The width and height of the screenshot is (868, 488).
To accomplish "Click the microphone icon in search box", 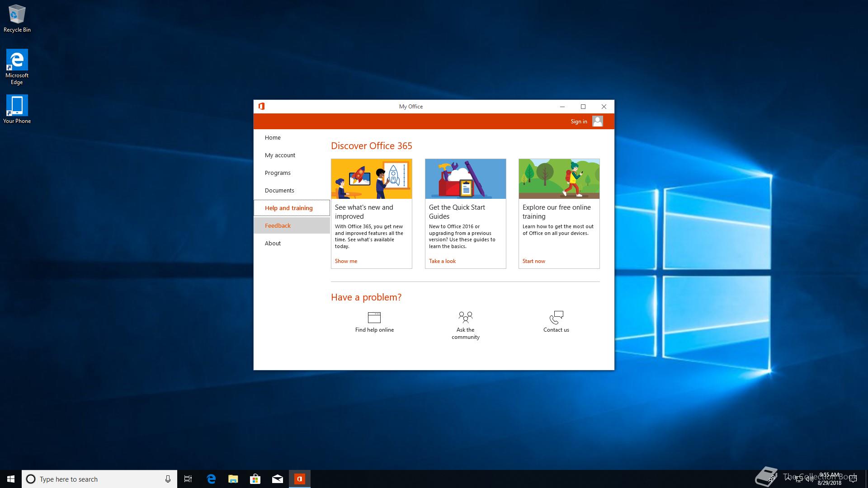I will click(168, 479).
